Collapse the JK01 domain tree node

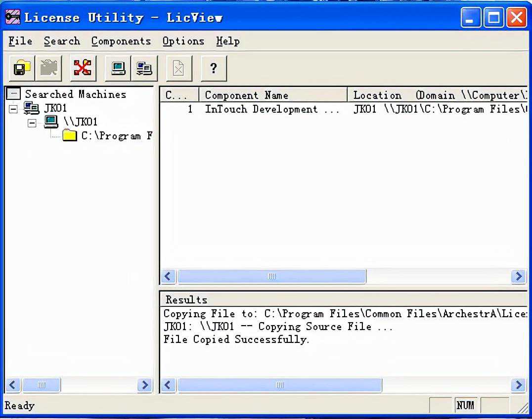(x=13, y=108)
